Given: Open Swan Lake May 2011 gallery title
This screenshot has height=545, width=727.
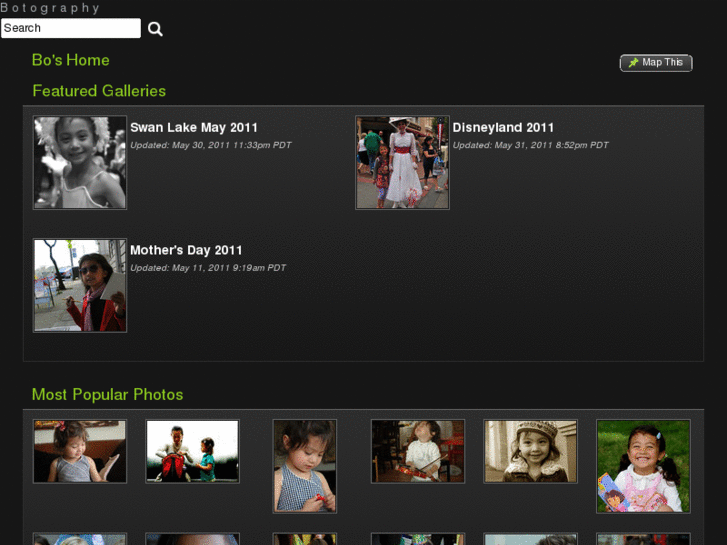Looking at the screenshot, I should 194,128.
